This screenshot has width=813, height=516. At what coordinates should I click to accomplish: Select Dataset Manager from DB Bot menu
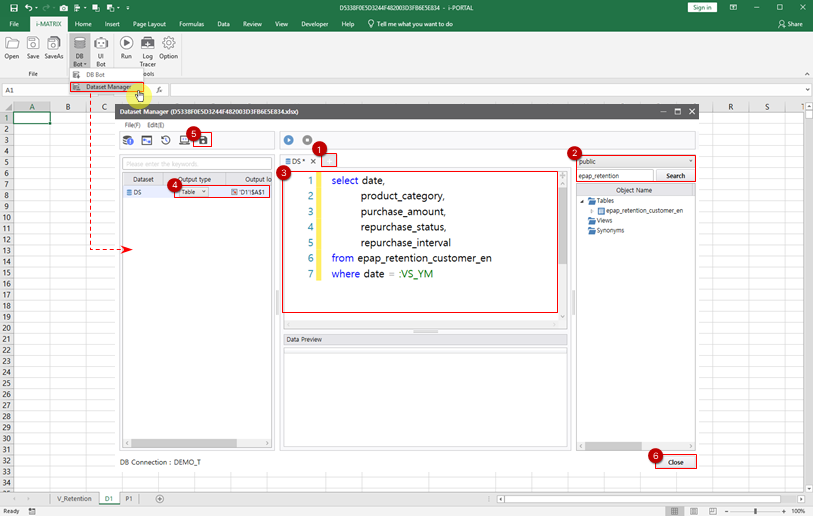[108, 87]
